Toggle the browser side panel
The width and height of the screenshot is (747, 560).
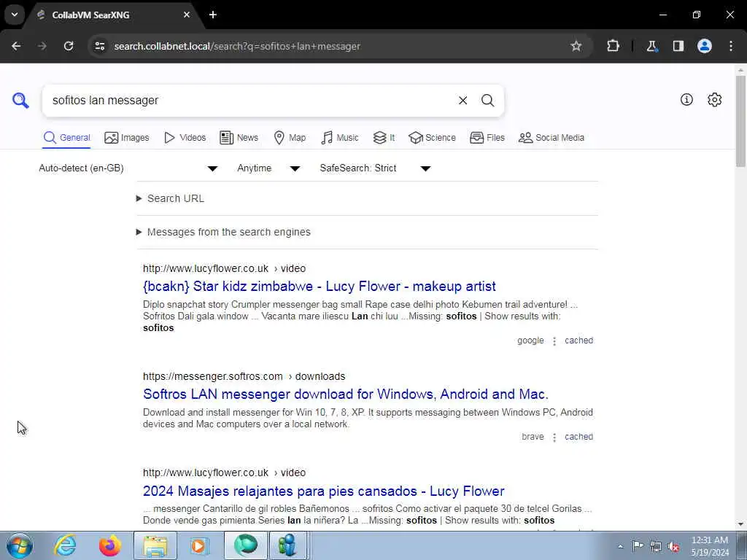point(678,46)
